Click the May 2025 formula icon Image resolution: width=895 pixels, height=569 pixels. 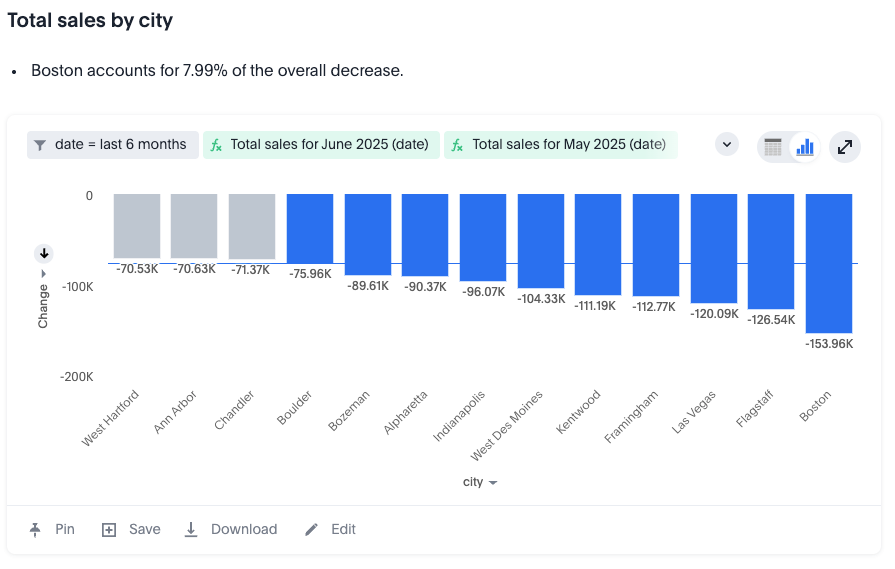(458, 145)
